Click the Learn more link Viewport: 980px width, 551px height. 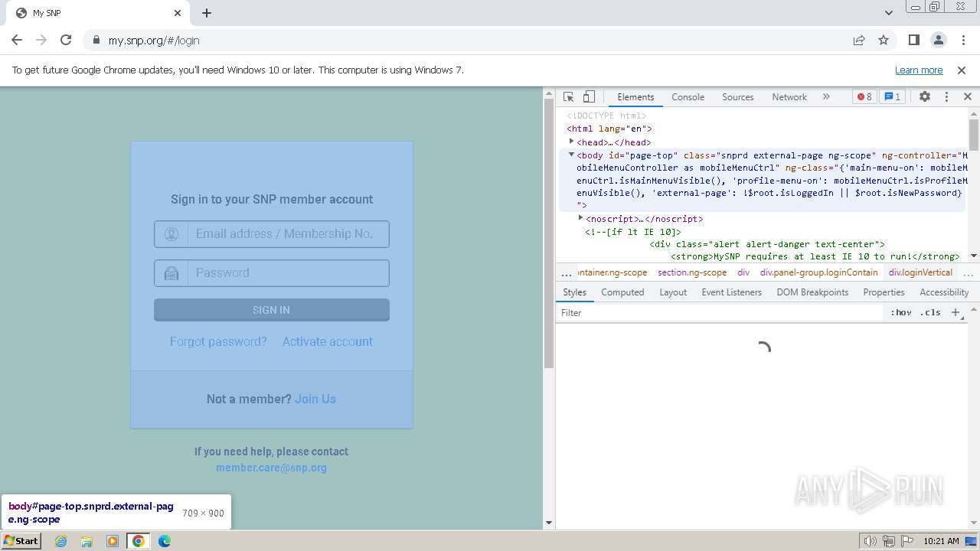(x=919, y=70)
